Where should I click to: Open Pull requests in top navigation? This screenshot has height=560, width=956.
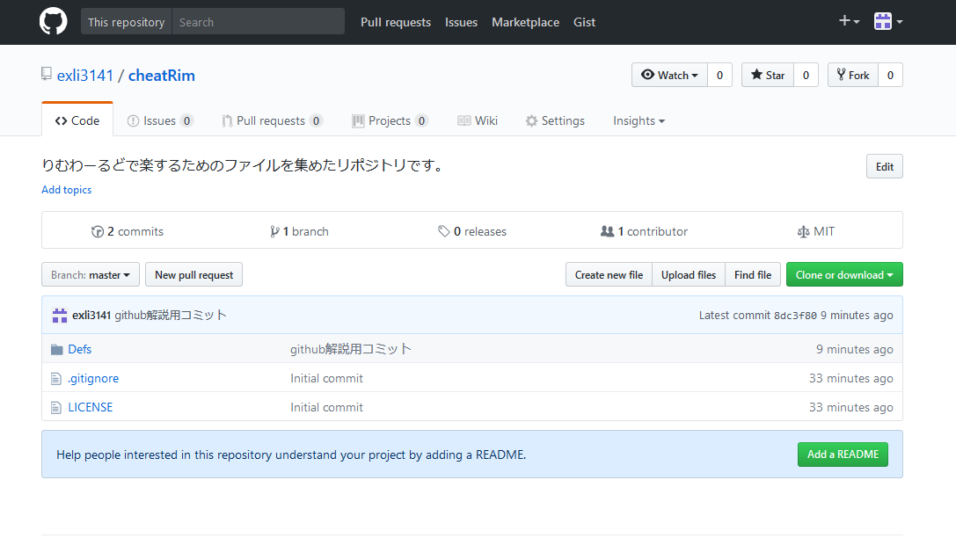click(x=396, y=22)
